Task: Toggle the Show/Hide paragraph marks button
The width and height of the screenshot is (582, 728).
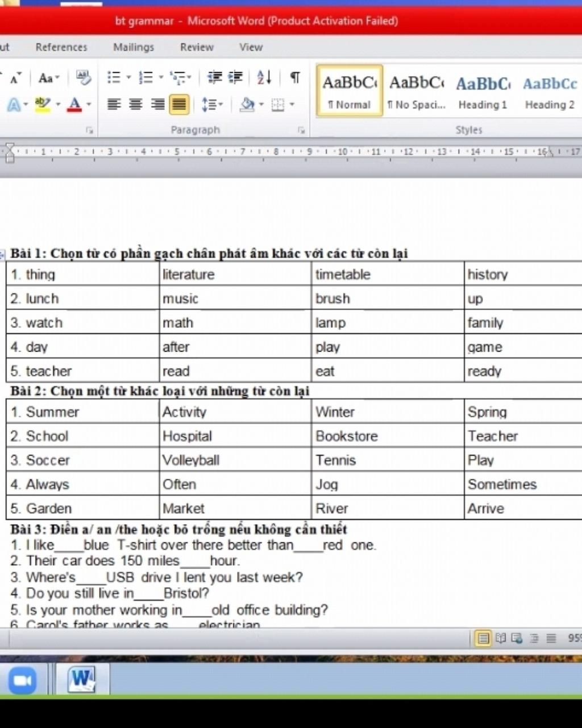Action: pos(294,77)
